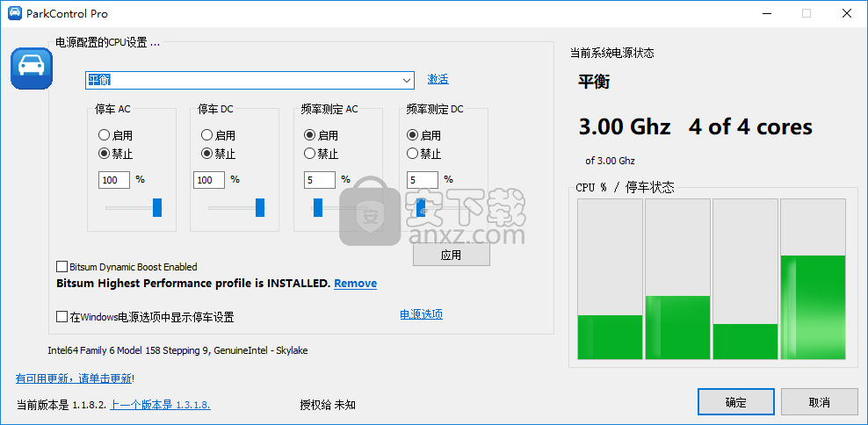Click the third CPU core usage bar
868x425 pixels.
[745, 279]
